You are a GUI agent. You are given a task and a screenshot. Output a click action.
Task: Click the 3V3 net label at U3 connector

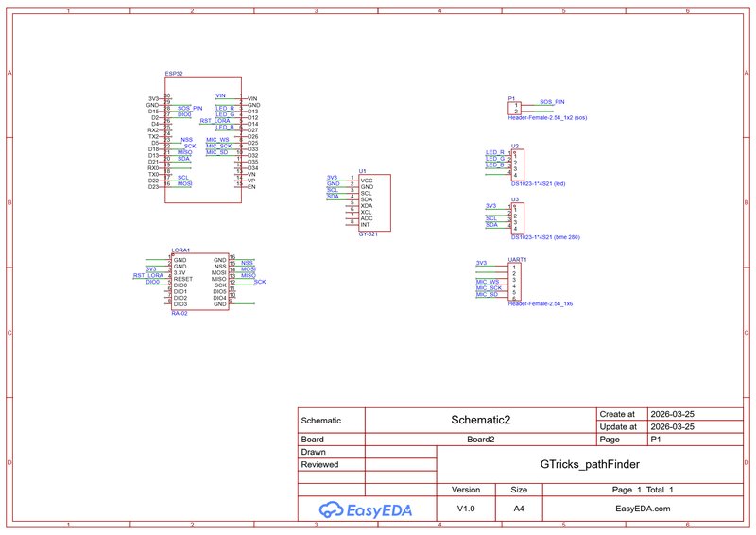[490, 206]
